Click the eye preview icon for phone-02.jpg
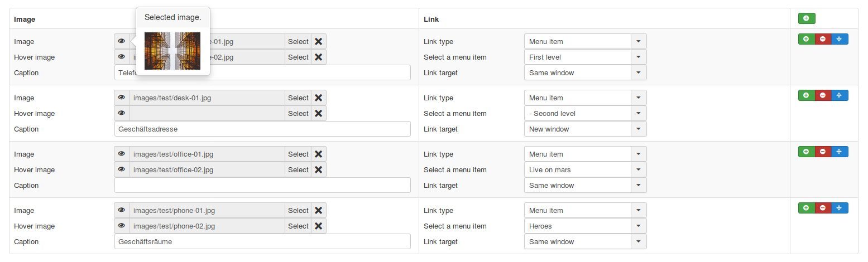 122,226
